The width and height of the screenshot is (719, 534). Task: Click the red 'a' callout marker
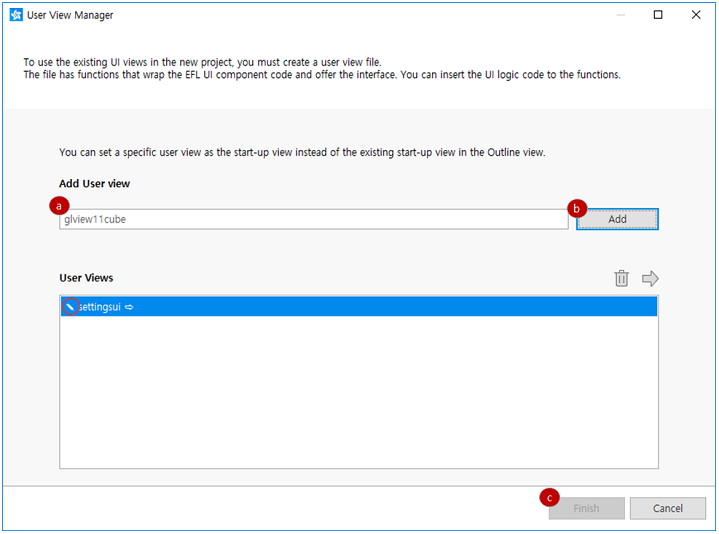(59, 204)
